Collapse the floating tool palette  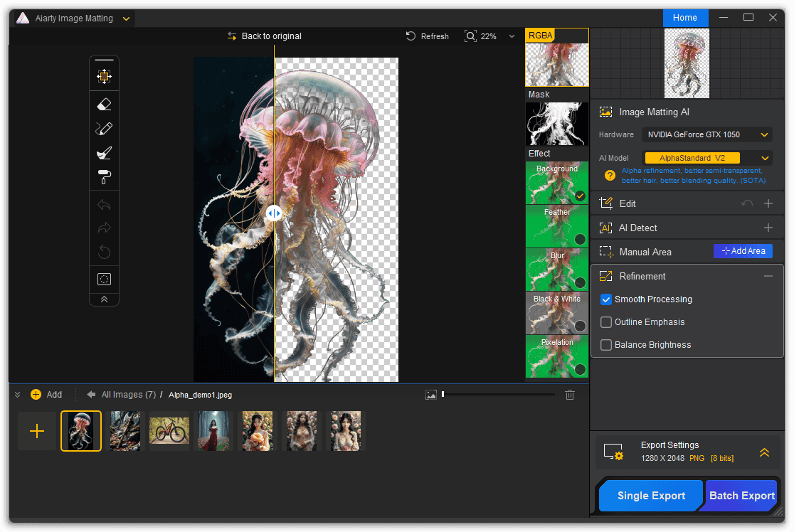(105, 299)
